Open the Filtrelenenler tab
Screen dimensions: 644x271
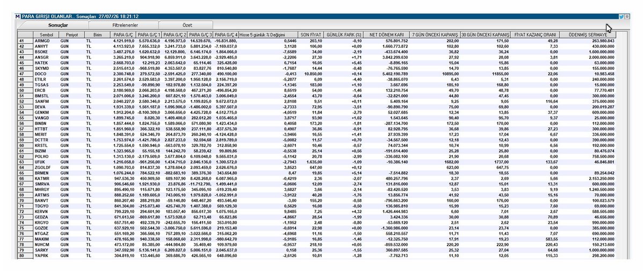tap(125, 25)
